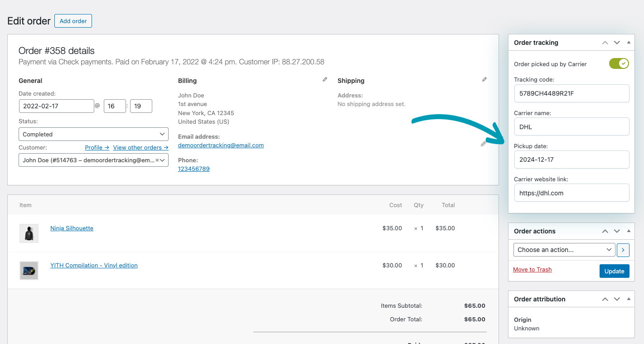Viewport: 644px width, 344px height.
Task: Click phone number 123456789
Action: (x=194, y=169)
